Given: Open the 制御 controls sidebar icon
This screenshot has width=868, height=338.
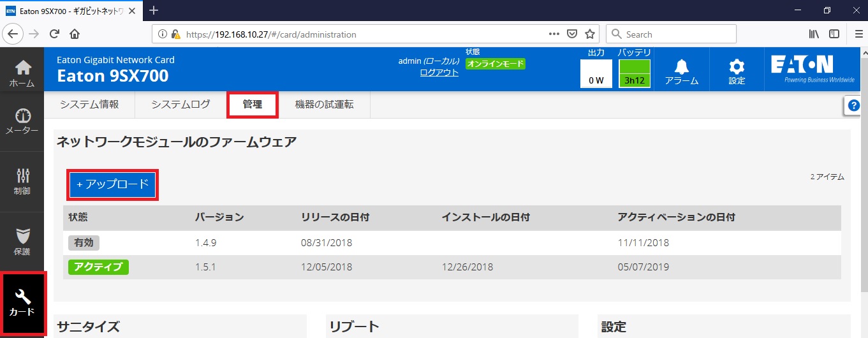Looking at the screenshot, I should pos(22,181).
